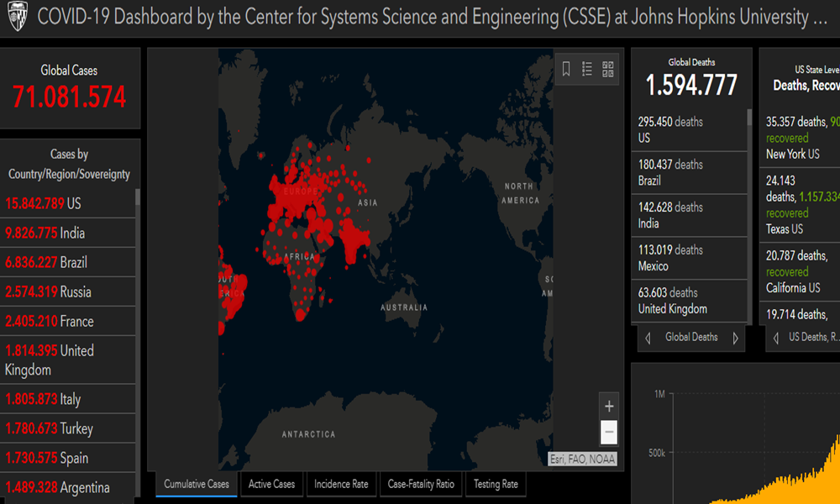Click the Esri, FAO, NOAA map attribution
Screen dimensions: 840x504
(582, 459)
